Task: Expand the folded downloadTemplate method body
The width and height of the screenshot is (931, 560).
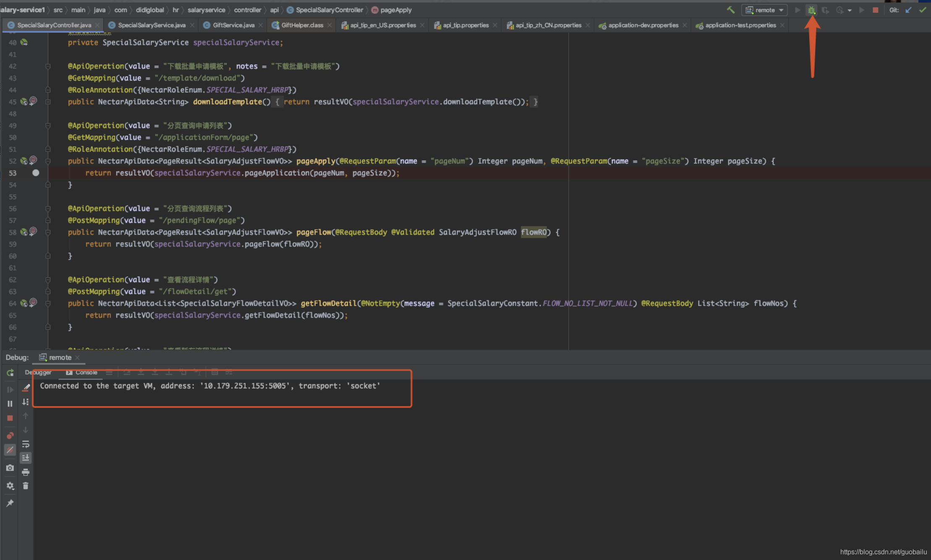Action: (48, 102)
